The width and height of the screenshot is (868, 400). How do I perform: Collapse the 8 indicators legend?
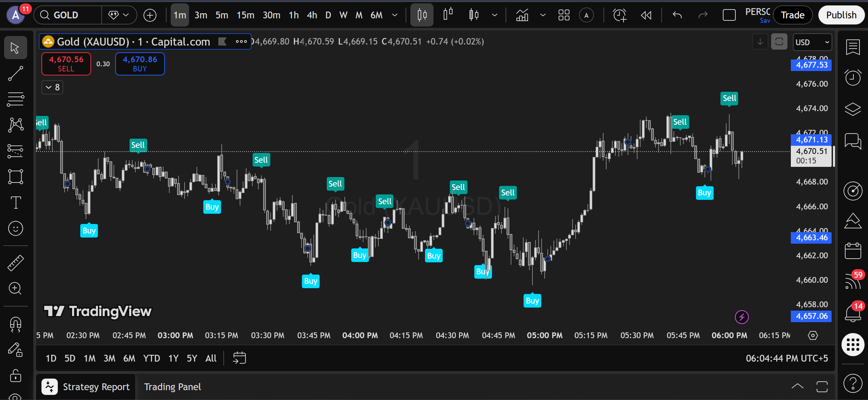52,87
